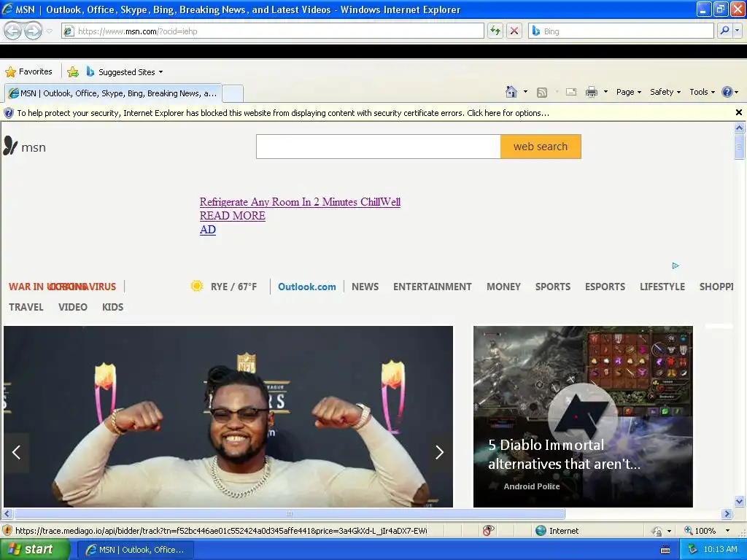The width and height of the screenshot is (747, 560).
Task: Click the Home page icon
Action: 511,91
